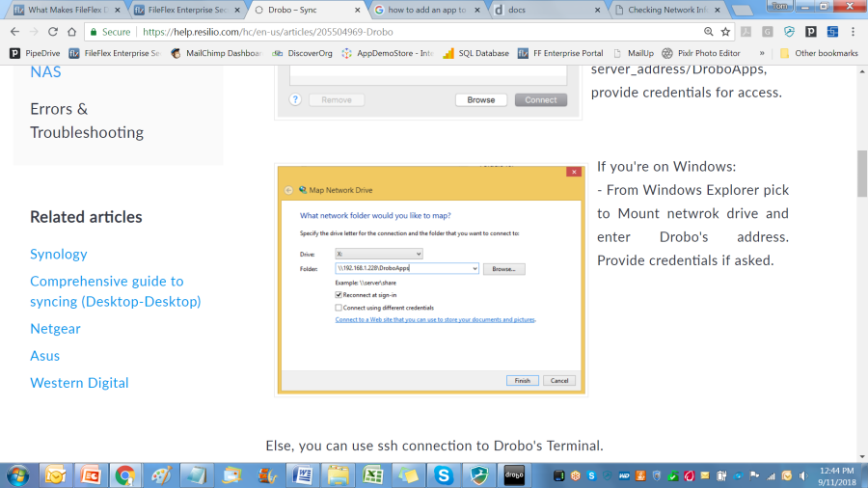Open the MailChimp Dashboard bookmark
This screenshot has height=488, width=868.
[216, 53]
